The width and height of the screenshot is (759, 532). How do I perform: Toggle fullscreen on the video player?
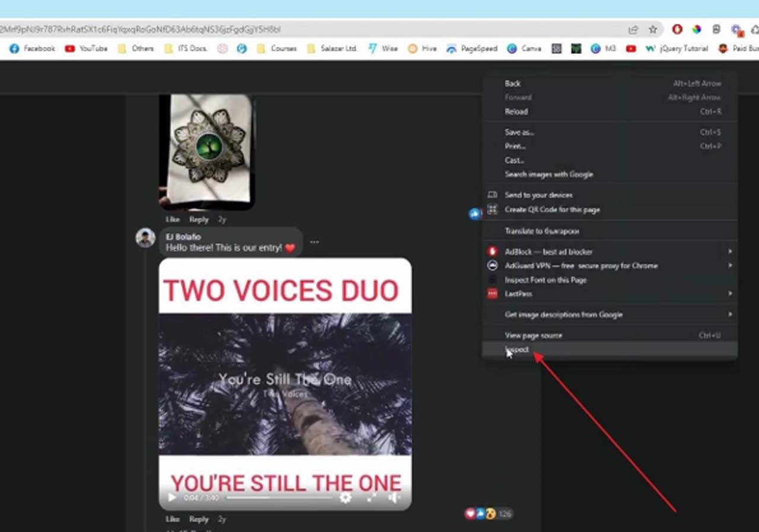click(x=371, y=498)
